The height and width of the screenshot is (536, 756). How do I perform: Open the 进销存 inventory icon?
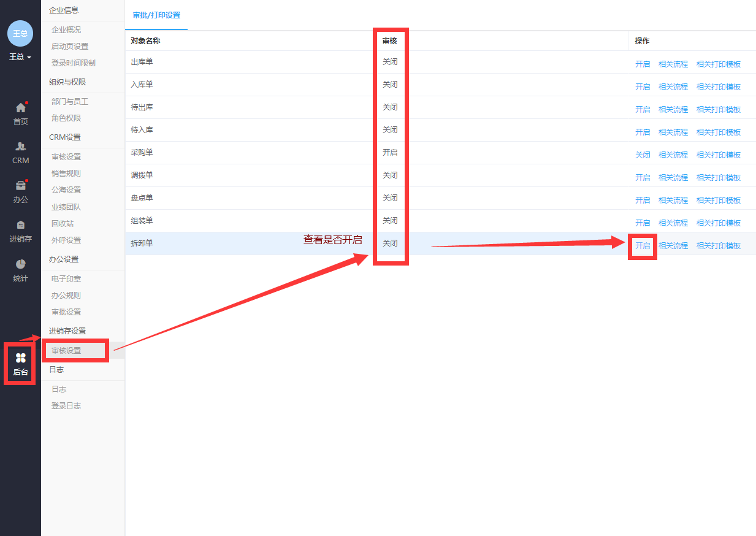point(21,225)
